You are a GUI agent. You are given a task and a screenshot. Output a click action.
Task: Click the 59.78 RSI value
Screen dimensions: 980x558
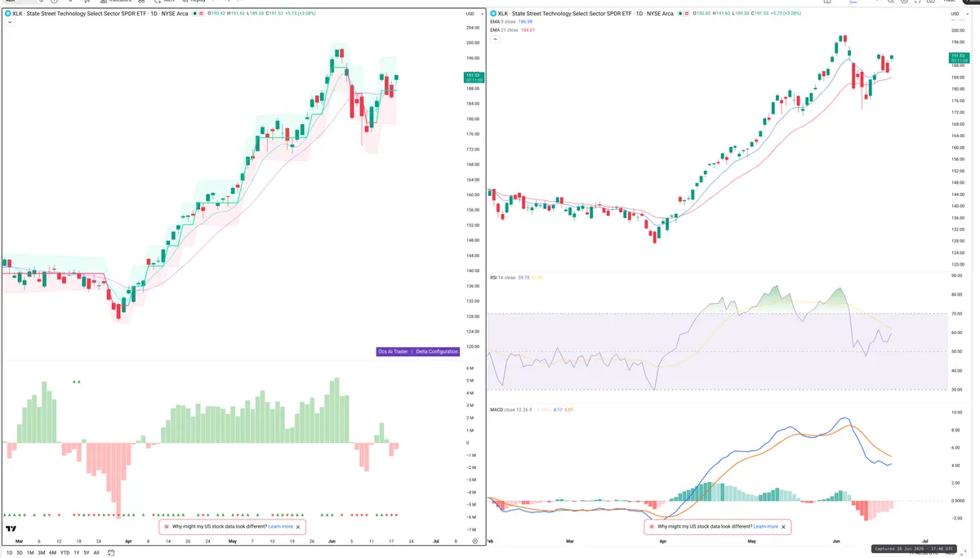point(523,278)
